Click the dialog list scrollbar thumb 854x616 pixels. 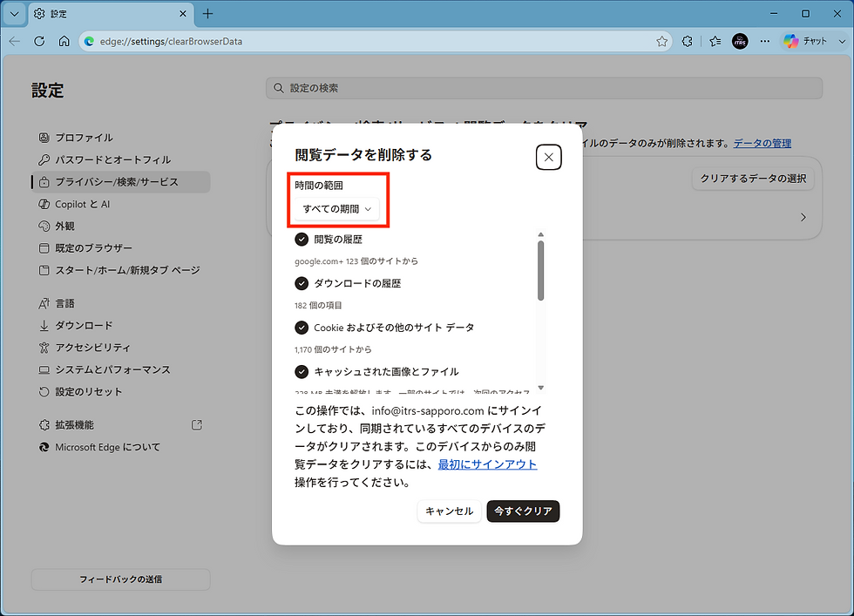(x=540, y=271)
